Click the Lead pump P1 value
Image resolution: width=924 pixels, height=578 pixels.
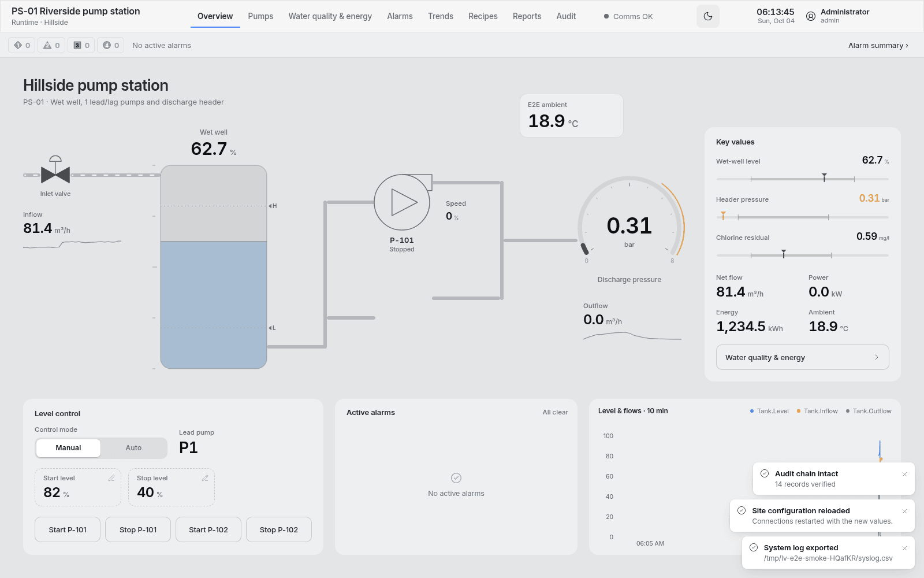tap(188, 448)
